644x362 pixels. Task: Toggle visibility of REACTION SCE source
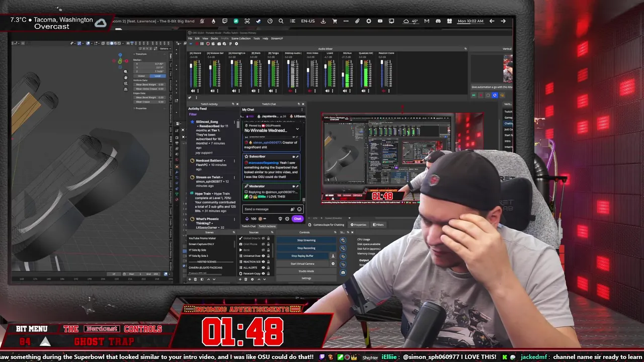pyautogui.click(x=263, y=262)
